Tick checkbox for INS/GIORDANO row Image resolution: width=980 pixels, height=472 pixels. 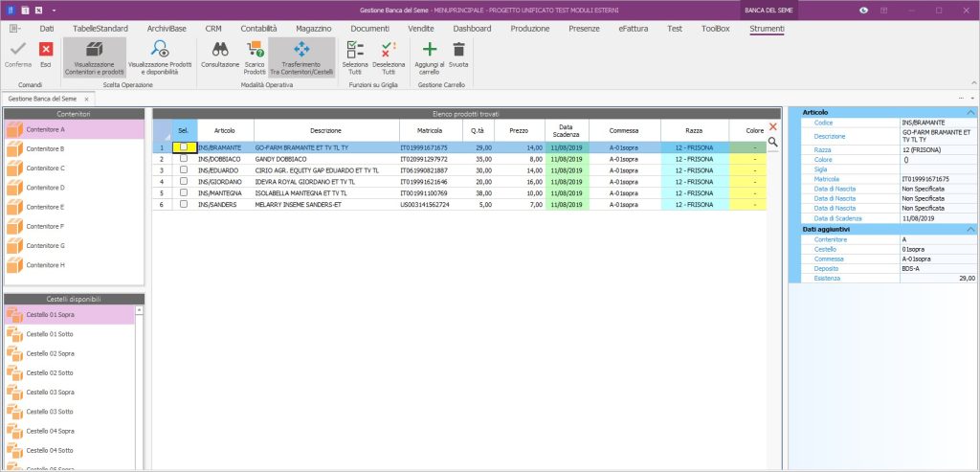(x=184, y=181)
